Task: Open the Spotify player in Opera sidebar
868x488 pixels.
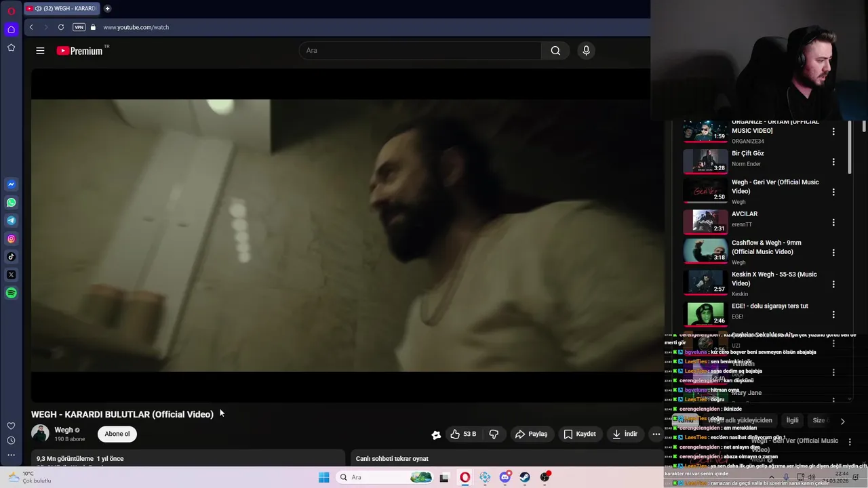Action: point(11,293)
